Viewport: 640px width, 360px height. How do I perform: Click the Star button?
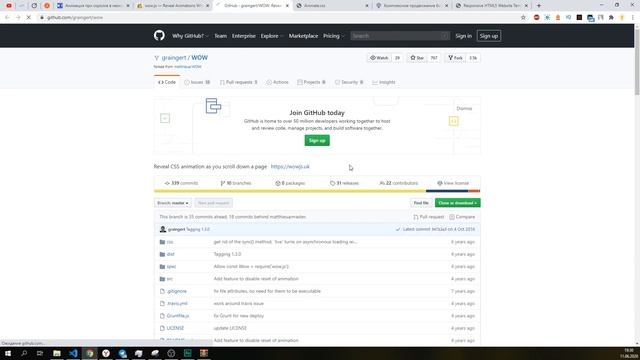point(417,58)
